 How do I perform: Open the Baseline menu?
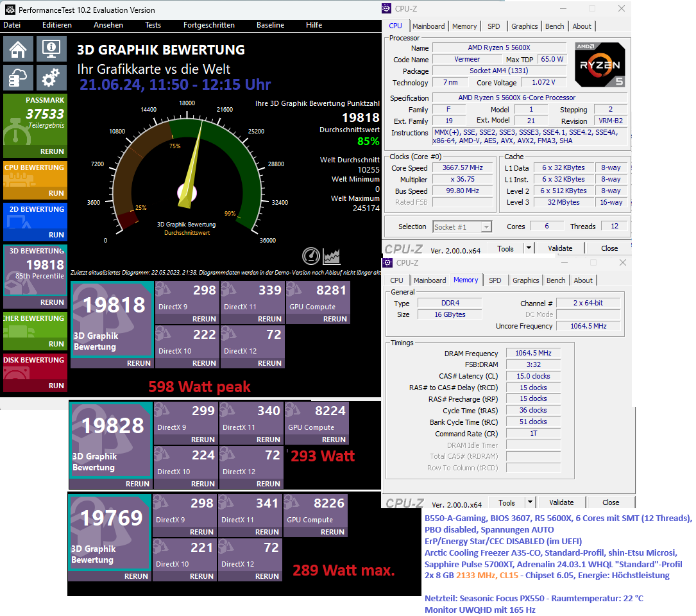tap(270, 25)
